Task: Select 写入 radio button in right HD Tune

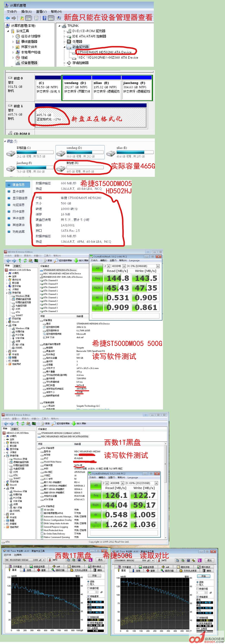Action: (198, 585)
